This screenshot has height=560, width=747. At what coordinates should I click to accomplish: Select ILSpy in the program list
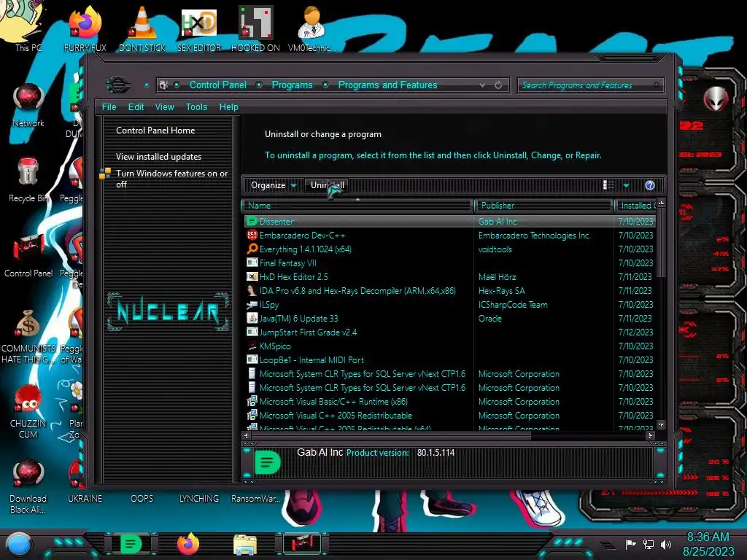coord(450,304)
